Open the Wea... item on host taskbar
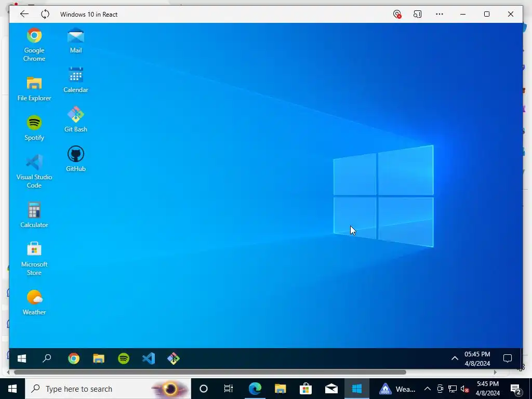Screen dimensions: 532x399 click(396, 389)
